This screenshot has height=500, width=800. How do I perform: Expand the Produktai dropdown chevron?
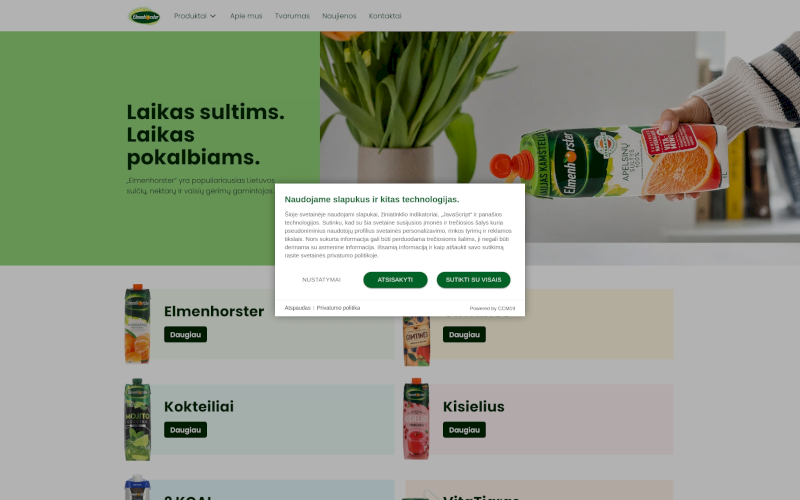coord(213,16)
